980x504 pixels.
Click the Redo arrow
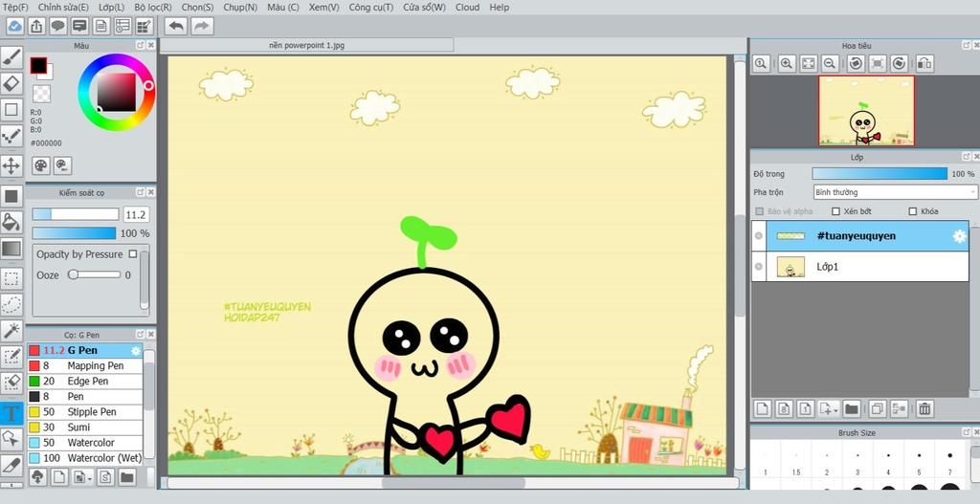pyautogui.click(x=202, y=26)
